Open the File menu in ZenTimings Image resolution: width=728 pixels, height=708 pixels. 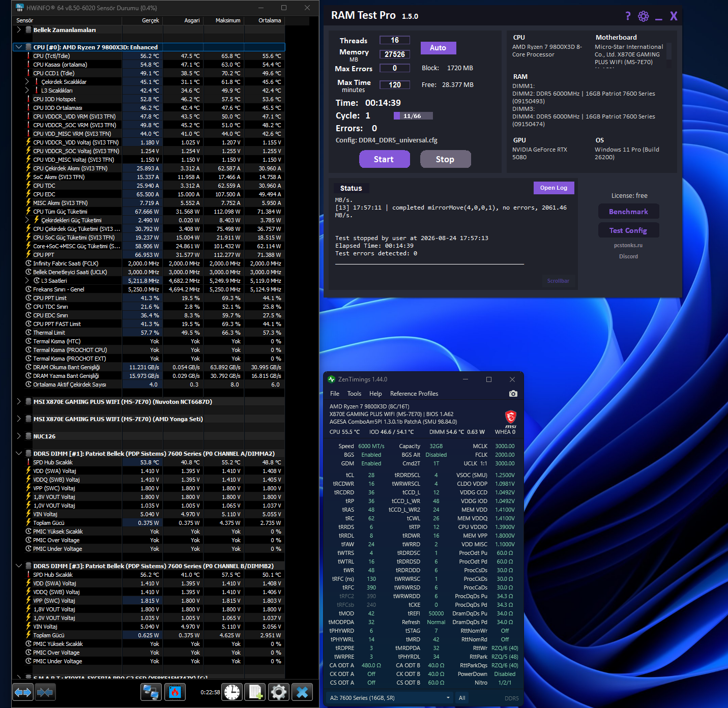tap(335, 394)
